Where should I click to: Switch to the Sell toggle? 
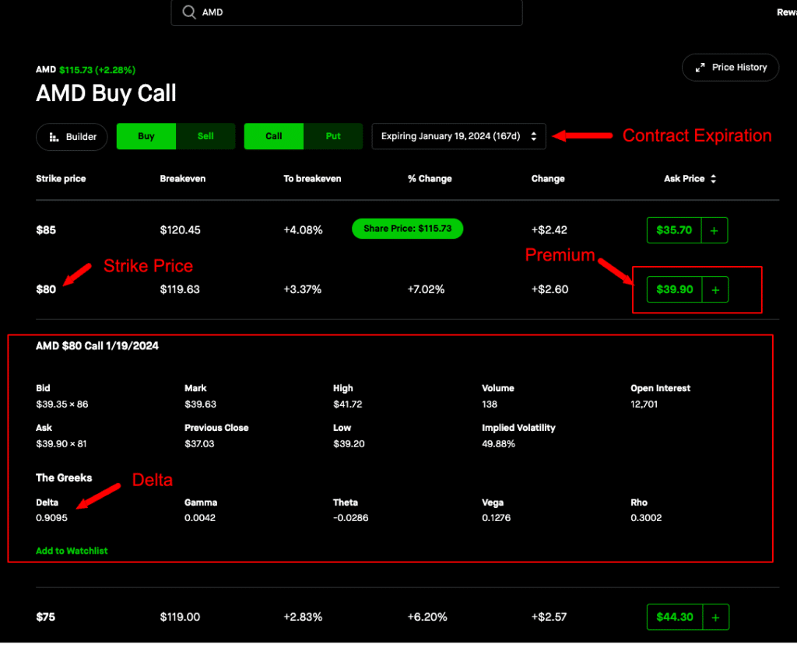point(205,136)
